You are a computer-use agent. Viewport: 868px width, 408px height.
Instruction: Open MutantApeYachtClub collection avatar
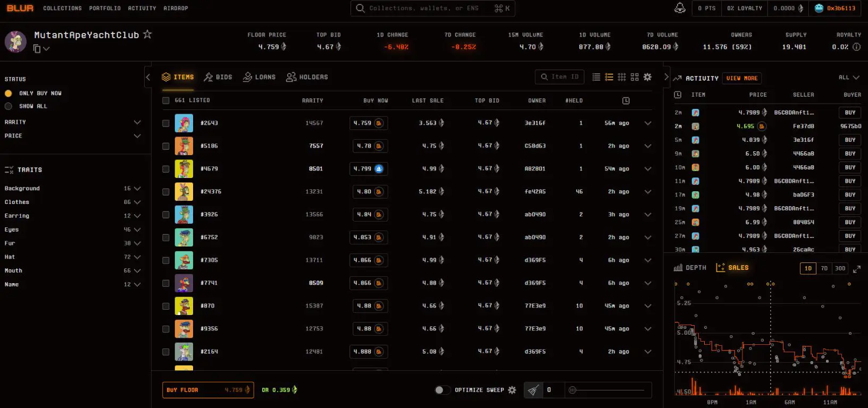click(x=15, y=41)
